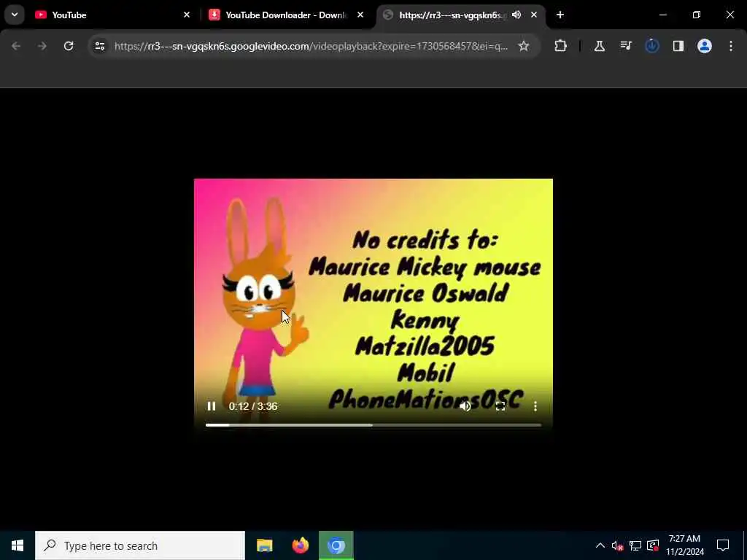
Task: Enter fullscreen video mode
Action: (x=500, y=406)
